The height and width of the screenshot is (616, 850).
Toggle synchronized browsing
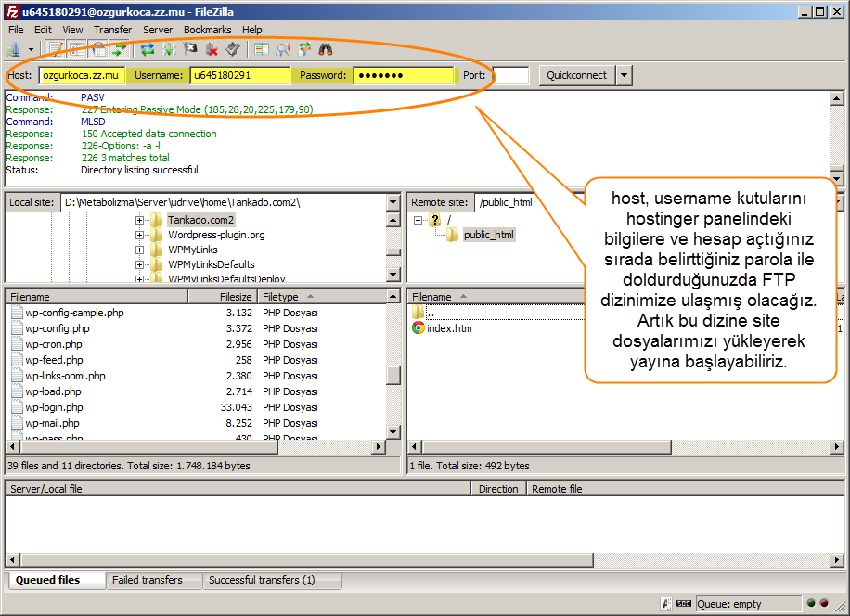[304, 50]
